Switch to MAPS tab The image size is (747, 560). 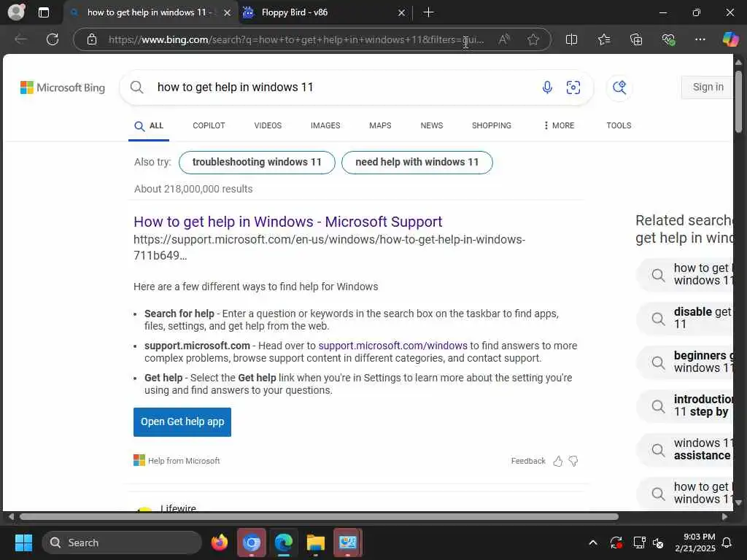380,125
